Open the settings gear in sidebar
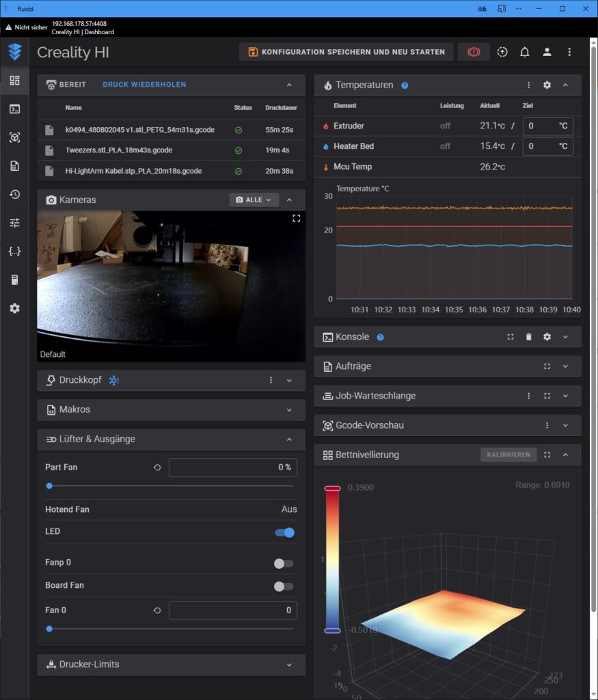Image resolution: width=598 pixels, height=700 pixels. [x=14, y=308]
